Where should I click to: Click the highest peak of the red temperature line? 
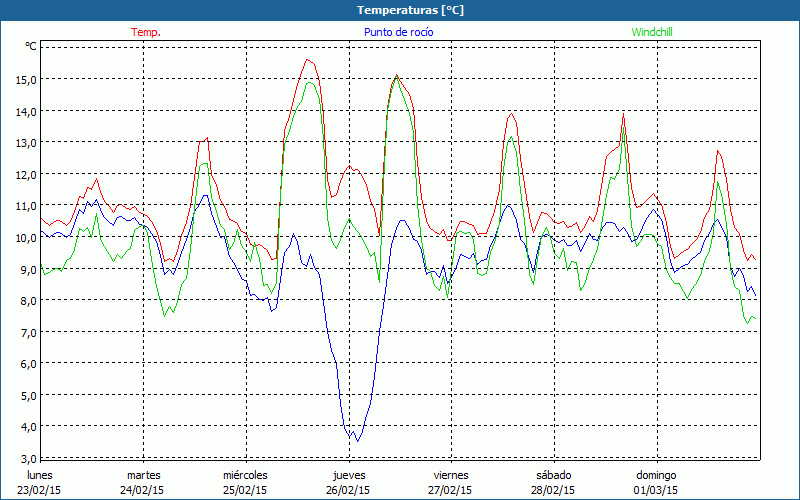coord(309,60)
